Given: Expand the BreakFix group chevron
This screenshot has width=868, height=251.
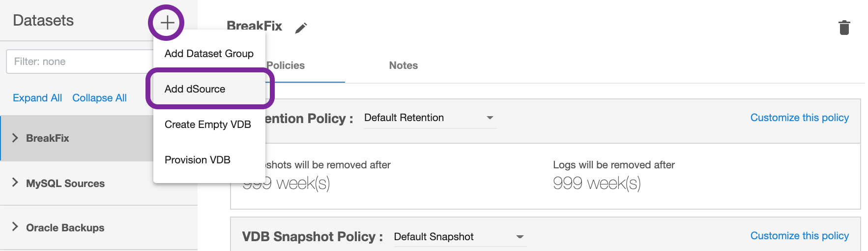Looking at the screenshot, I should (x=15, y=138).
